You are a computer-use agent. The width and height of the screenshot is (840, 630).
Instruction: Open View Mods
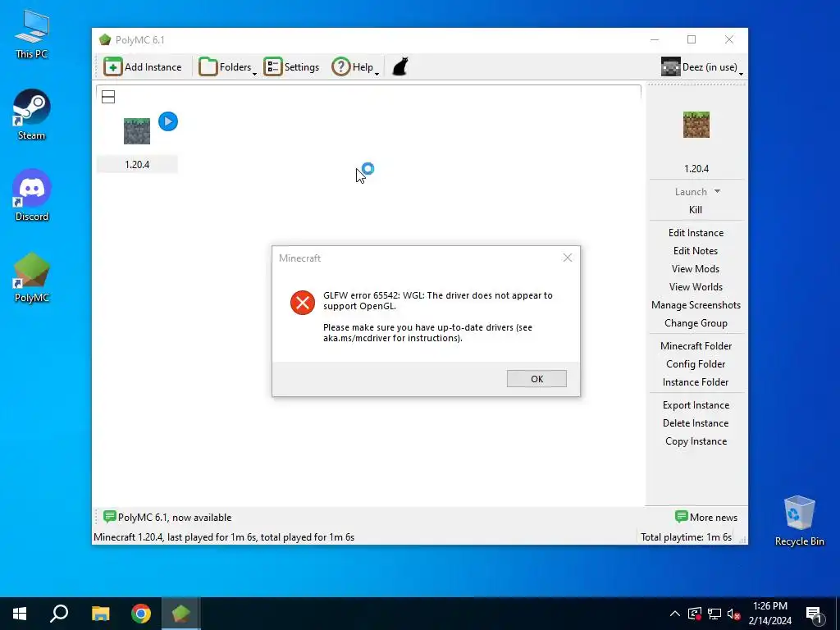[696, 269]
